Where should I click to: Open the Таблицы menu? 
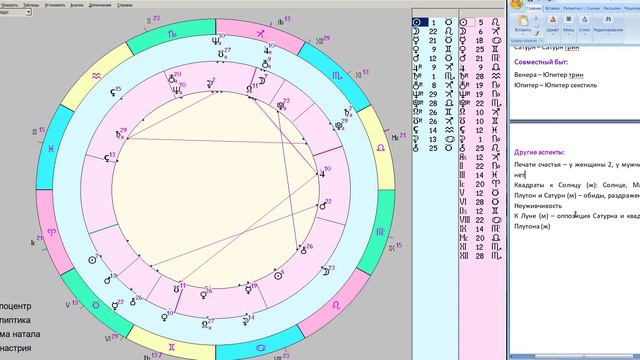point(31,5)
